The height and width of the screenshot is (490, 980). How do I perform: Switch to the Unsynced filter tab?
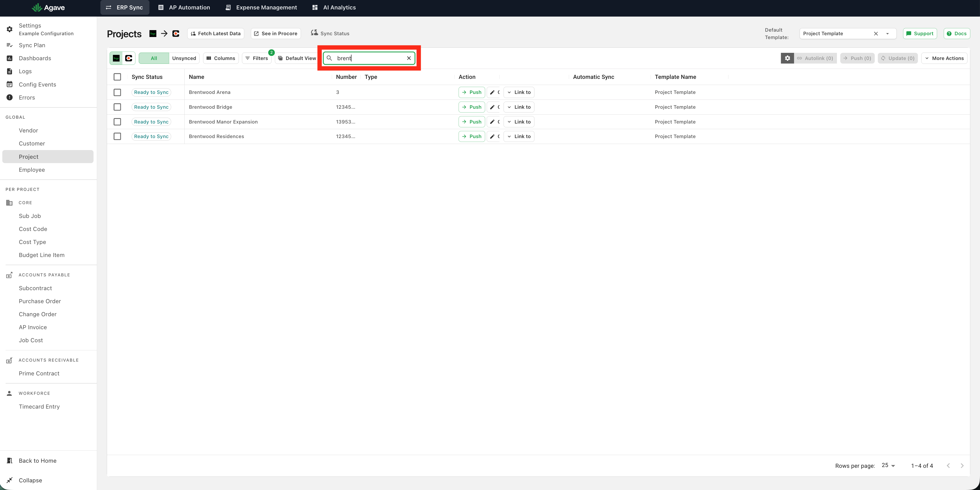[x=184, y=58]
